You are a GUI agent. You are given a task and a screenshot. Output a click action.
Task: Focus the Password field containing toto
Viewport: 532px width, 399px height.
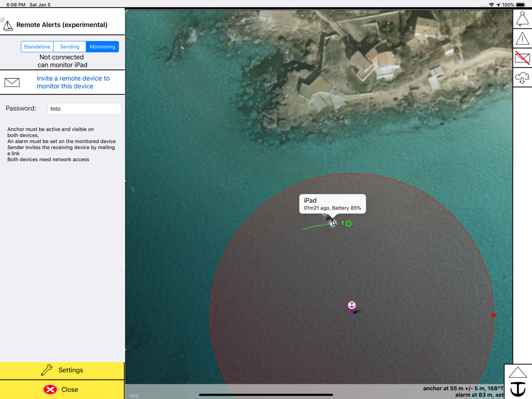click(x=84, y=109)
